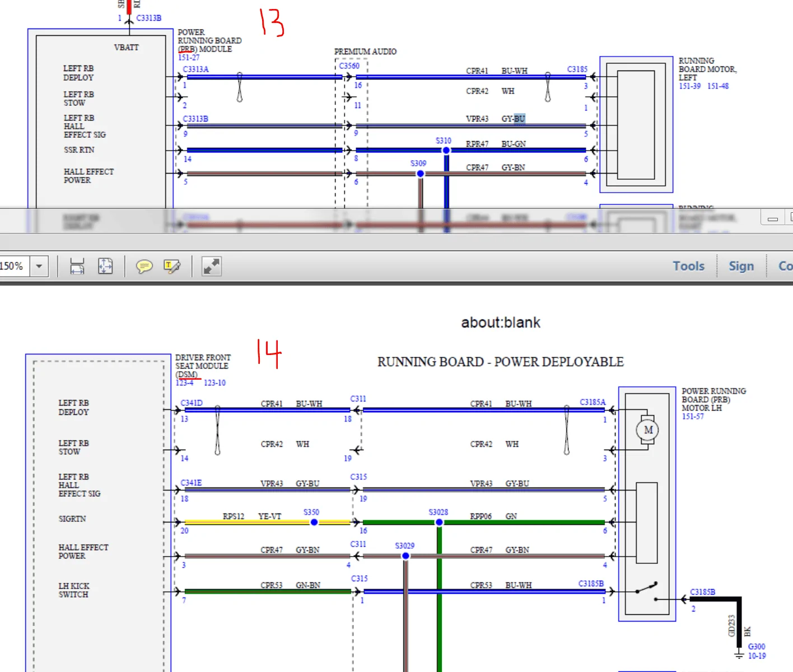Image resolution: width=793 pixels, height=672 pixels.
Task: Select the S3028 splice label
Action: coord(438,512)
